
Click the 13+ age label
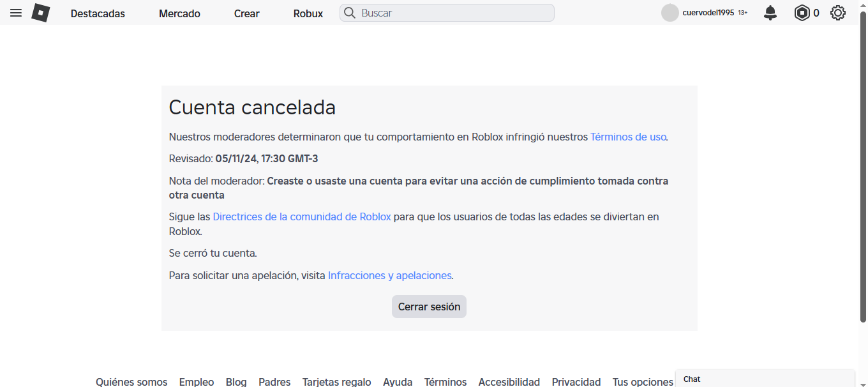coord(743,13)
